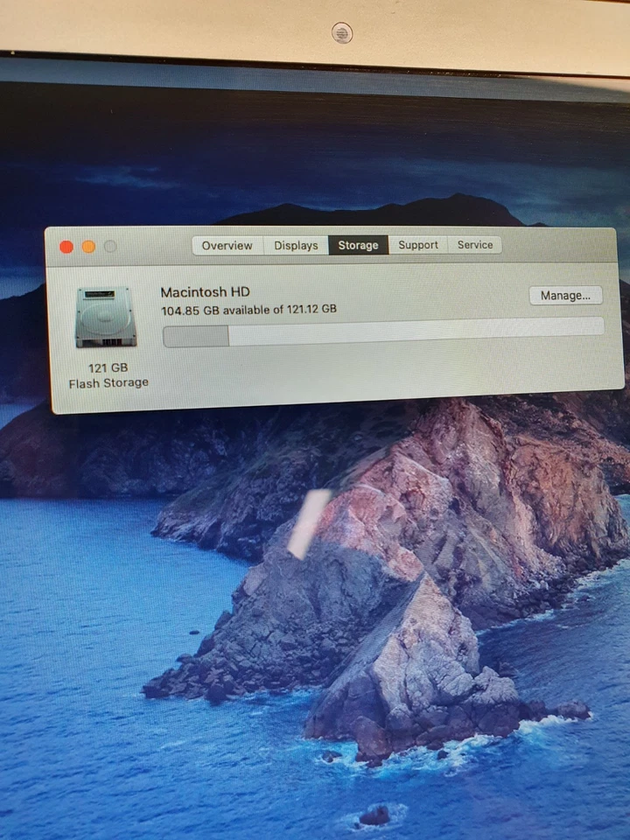Click the "104.85 GB available of 121.12 GB" text
630x840 pixels.
click(x=249, y=310)
